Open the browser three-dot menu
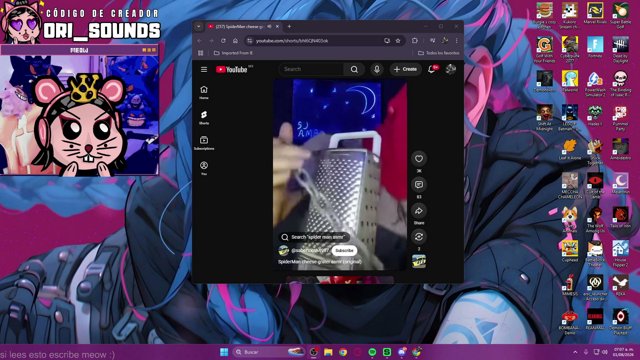Viewport: 640px width, 360px height. (x=457, y=41)
